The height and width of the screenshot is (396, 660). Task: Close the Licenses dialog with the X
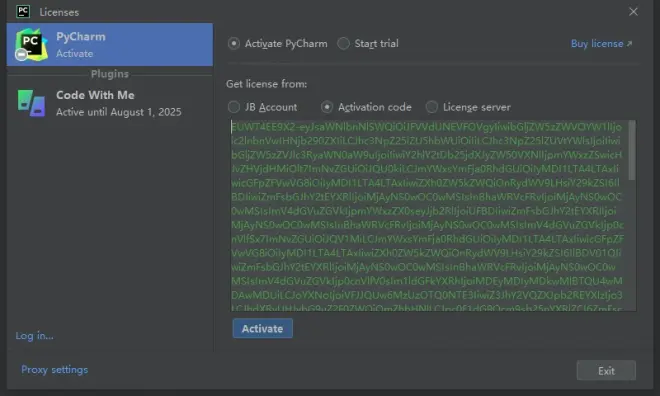coord(633,12)
